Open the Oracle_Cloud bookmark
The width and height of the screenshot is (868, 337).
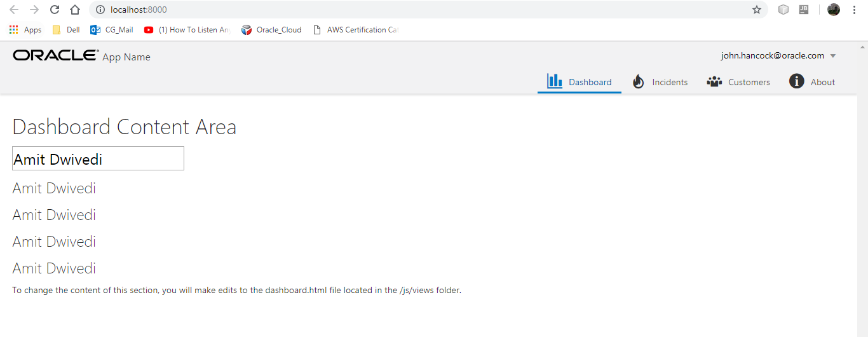pos(272,30)
